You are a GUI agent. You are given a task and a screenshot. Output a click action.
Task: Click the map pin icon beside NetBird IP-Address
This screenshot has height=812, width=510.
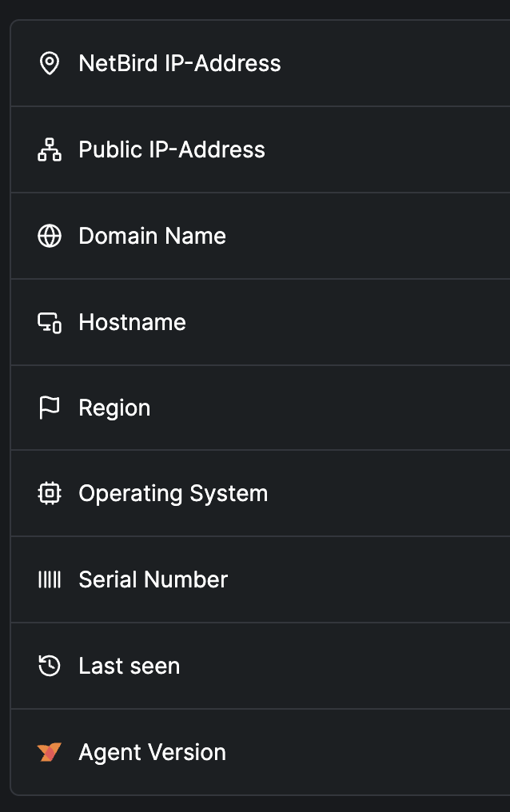[50, 63]
